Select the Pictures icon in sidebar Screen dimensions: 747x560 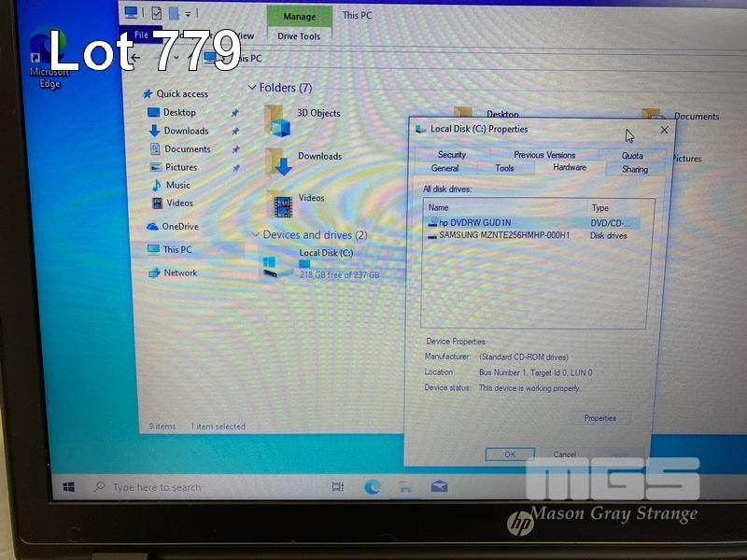point(155,167)
